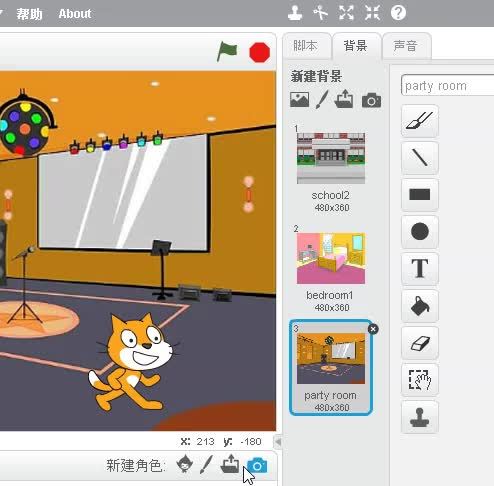Screen dimensions: 494x486
Task: Click the green flag to start
Action: (227, 52)
